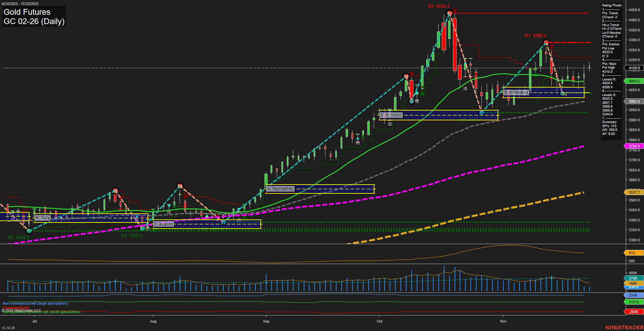Select the GC 02-26 tab at bottom left
644x331 pixels.
click(8, 328)
